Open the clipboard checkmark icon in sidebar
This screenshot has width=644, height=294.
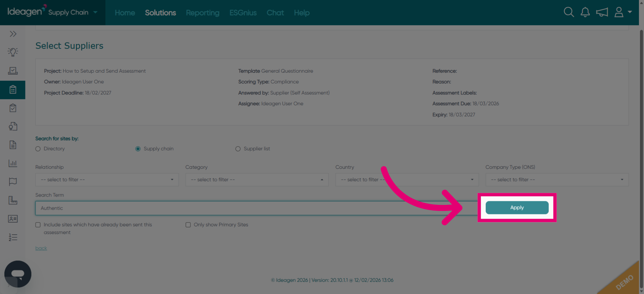click(x=13, y=108)
